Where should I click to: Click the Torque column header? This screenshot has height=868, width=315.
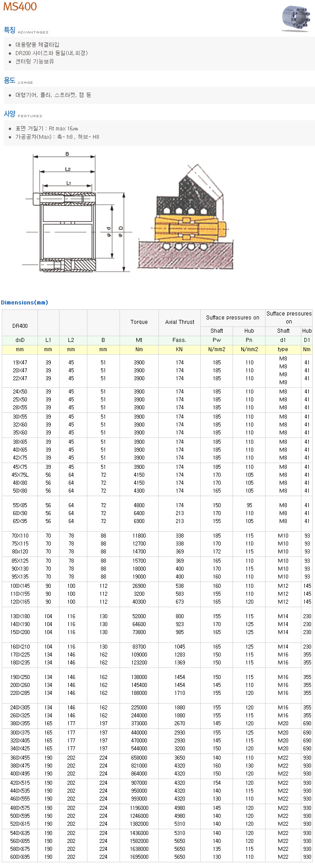point(139,322)
